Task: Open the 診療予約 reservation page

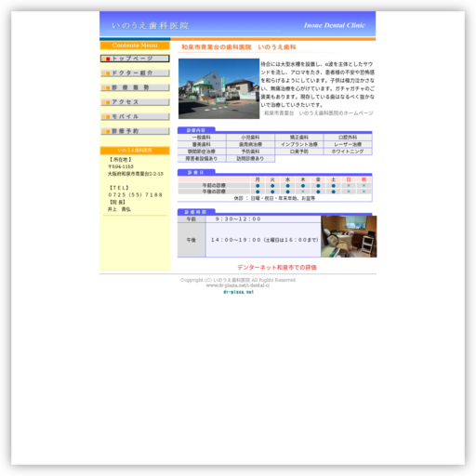Action: pos(135,131)
